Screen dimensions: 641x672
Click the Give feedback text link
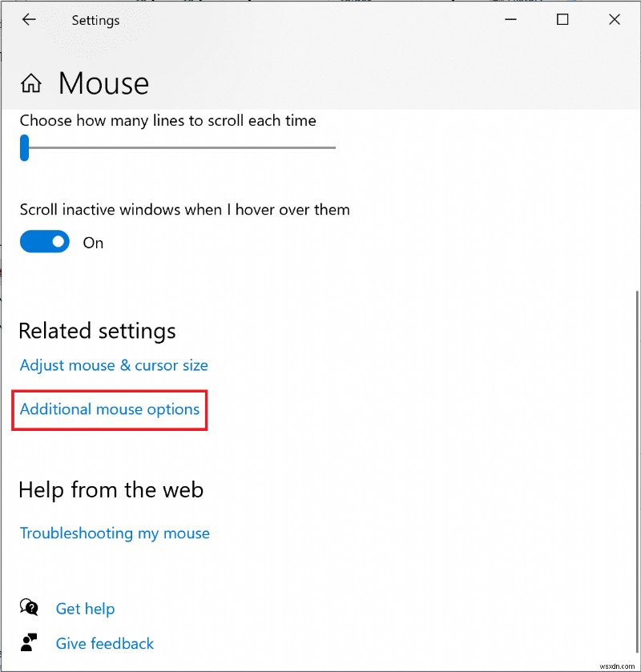105,643
